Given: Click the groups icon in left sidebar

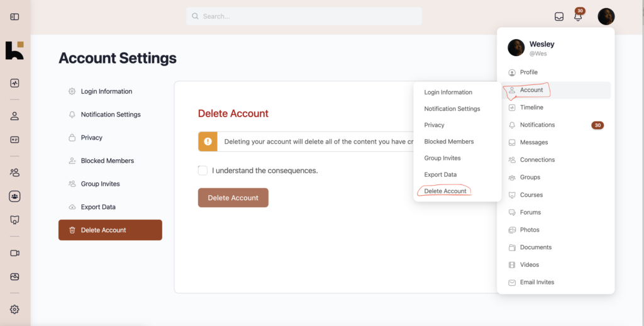Looking at the screenshot, I should point(14,196).
